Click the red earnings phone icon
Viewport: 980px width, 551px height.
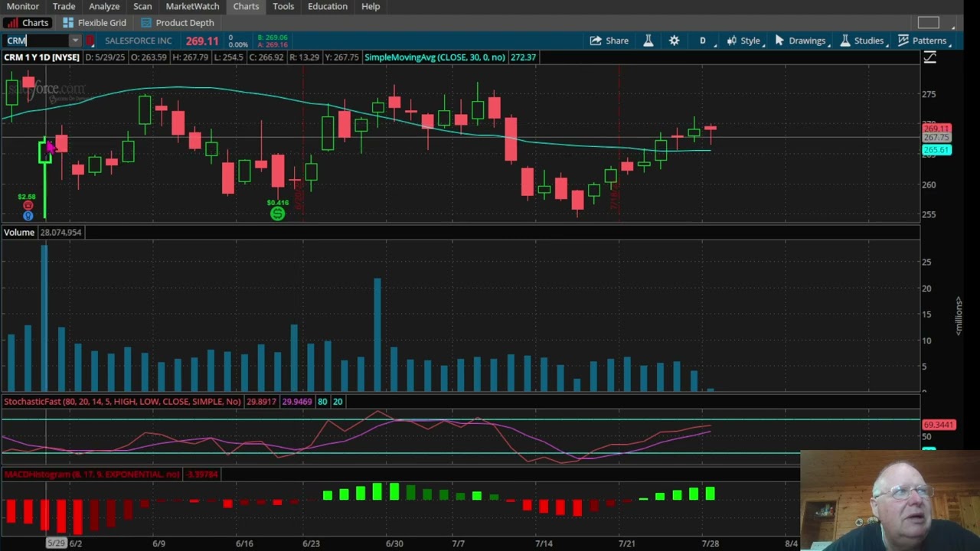pos(28,206)
